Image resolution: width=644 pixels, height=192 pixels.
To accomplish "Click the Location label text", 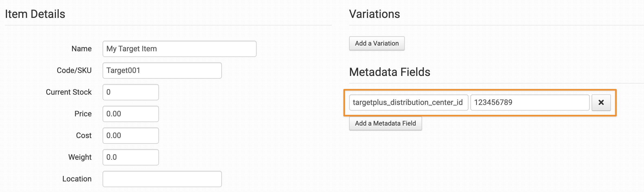I will point(77,179).
